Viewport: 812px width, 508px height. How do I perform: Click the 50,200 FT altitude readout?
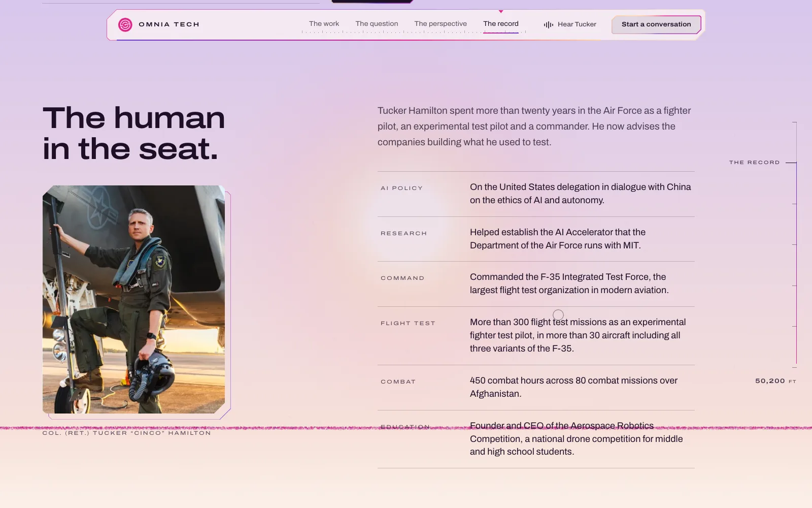click(775, 381)
